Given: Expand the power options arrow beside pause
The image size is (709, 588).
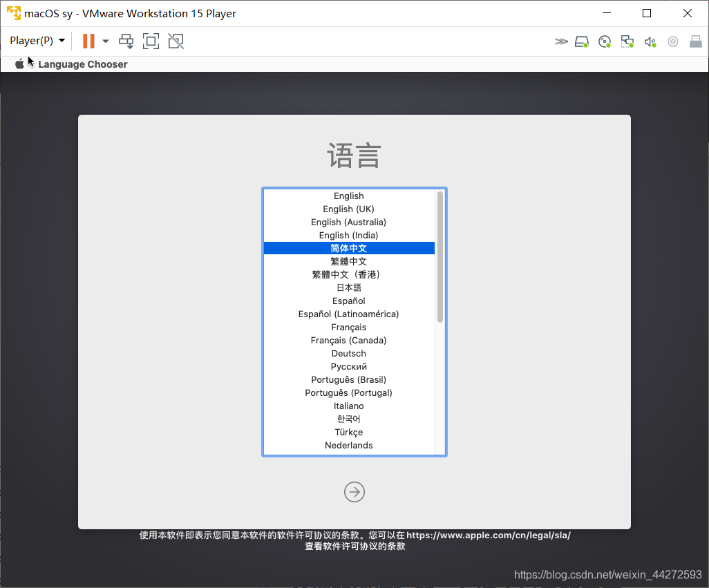Looking at the screenshot, I should tap(106, 41).
